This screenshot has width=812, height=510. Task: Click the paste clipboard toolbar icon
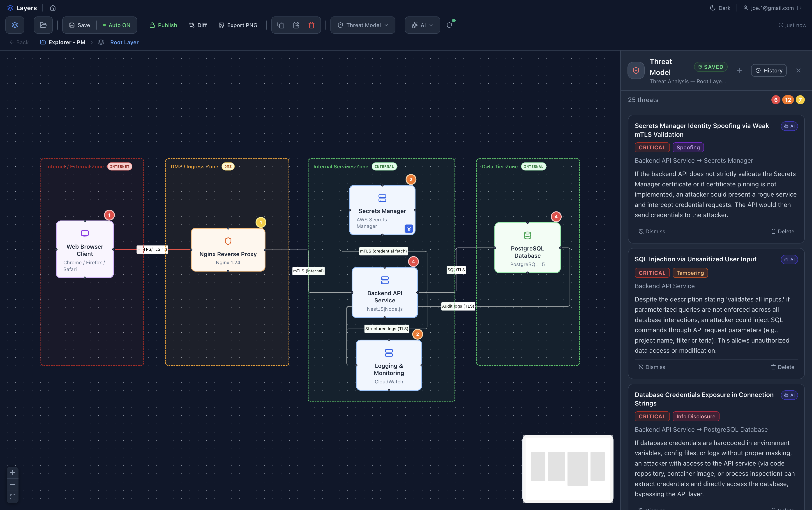[296, 25]
